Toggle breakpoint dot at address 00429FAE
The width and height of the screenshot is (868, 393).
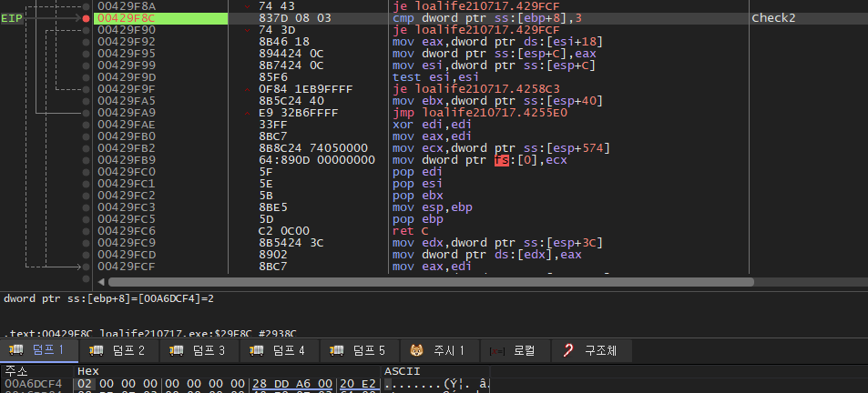tap(86, 125)
